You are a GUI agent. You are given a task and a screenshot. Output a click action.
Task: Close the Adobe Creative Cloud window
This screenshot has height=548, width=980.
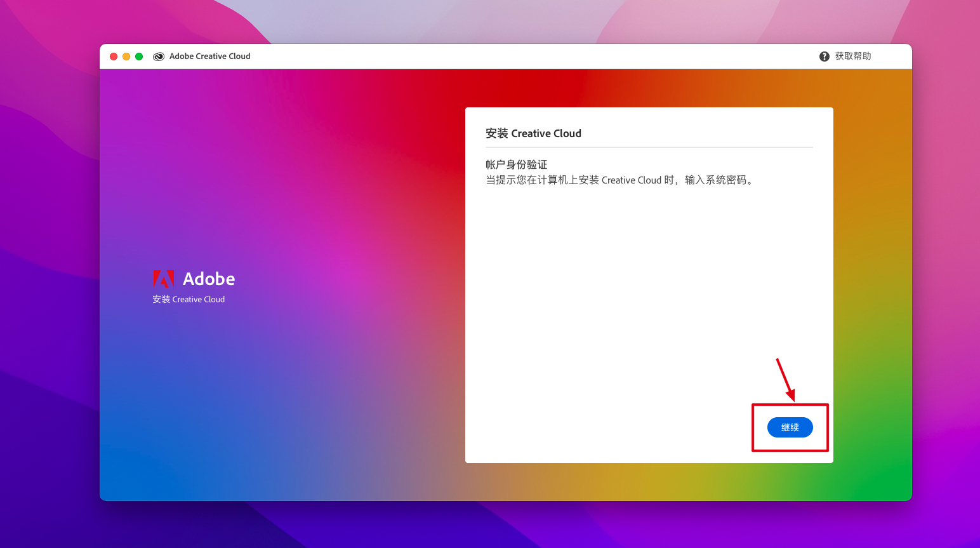114,57
